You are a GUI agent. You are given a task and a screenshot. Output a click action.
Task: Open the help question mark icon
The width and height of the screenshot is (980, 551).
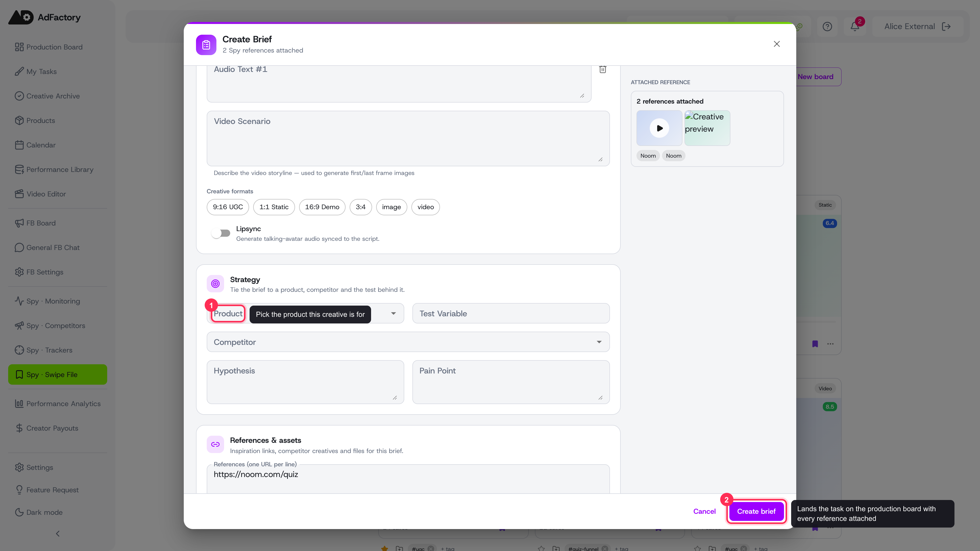pyautogui.click(x=827, y=27)
